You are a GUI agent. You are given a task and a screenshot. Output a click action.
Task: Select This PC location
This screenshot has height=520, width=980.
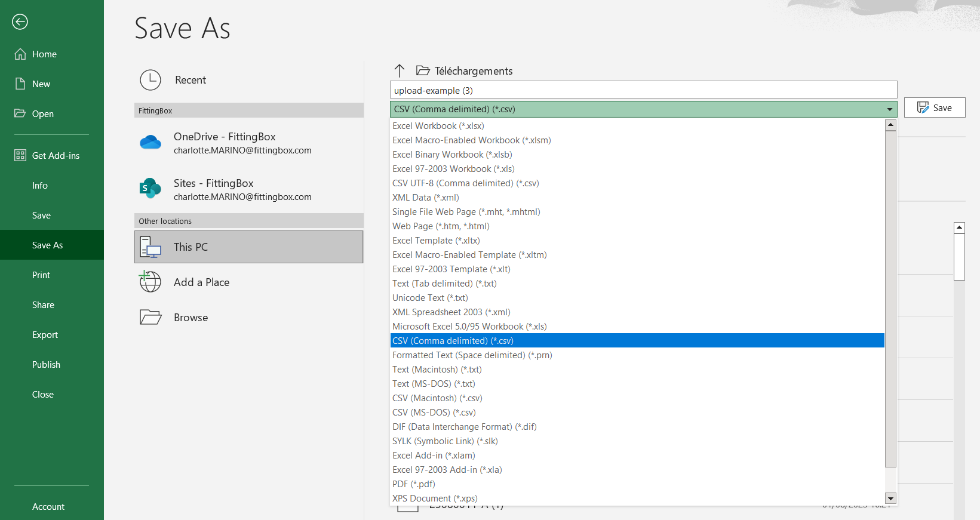point(249,247)
